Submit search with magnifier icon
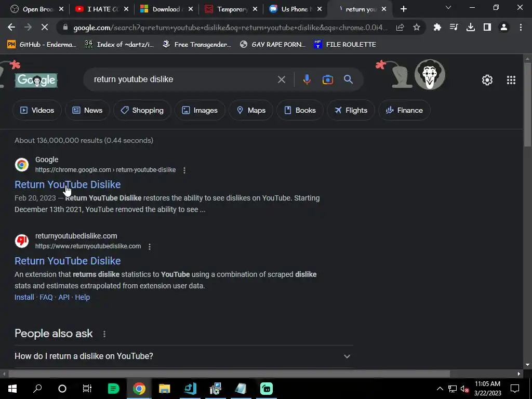The image size is (532, 399). [x=349, y=79]
